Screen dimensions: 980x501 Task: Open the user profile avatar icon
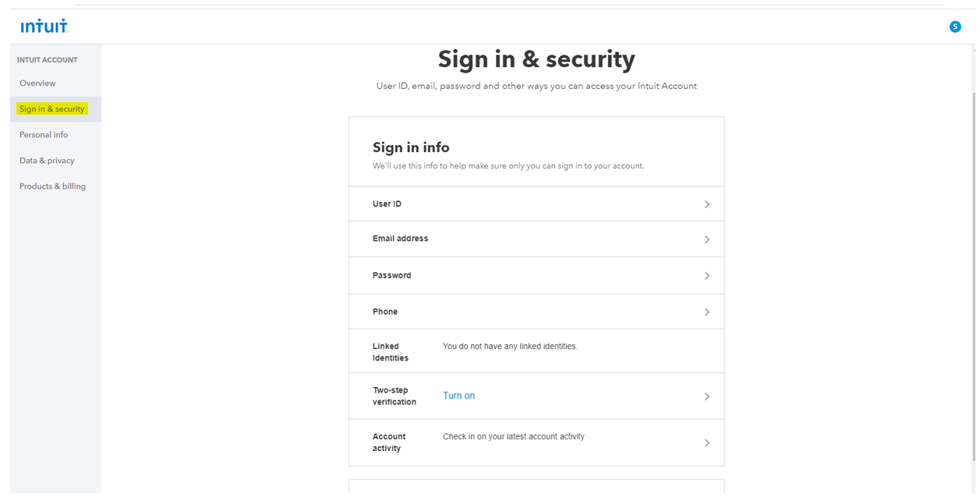point(955,27)
